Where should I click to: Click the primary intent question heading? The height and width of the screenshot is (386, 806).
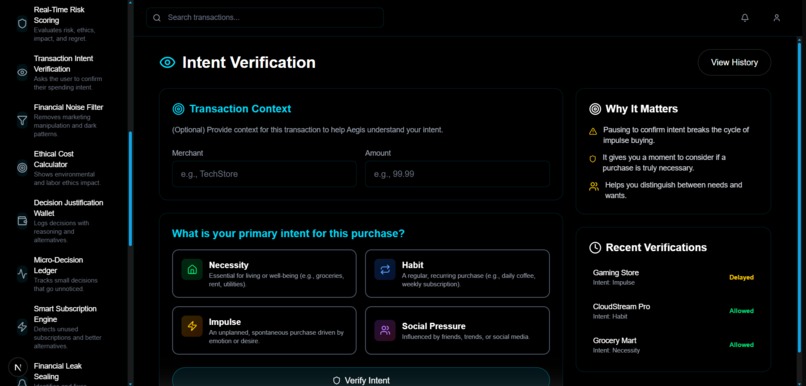(x=288, y=234)
